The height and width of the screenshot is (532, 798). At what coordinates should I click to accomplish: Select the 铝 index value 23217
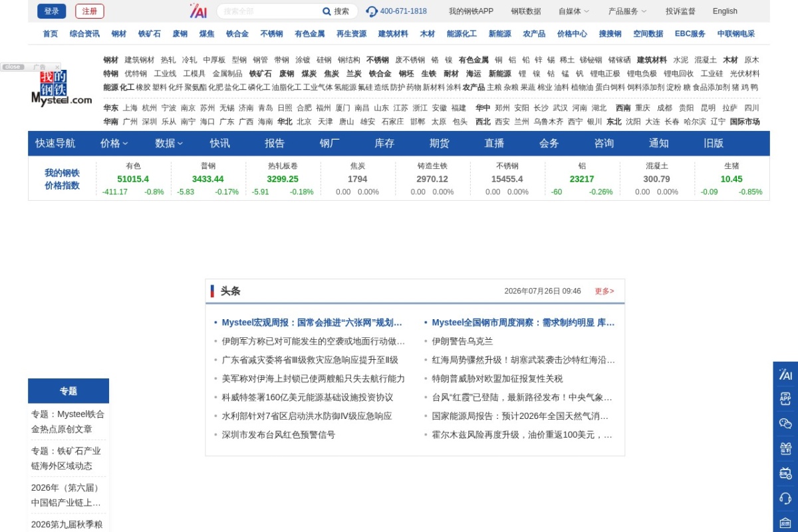coord(582,179)
